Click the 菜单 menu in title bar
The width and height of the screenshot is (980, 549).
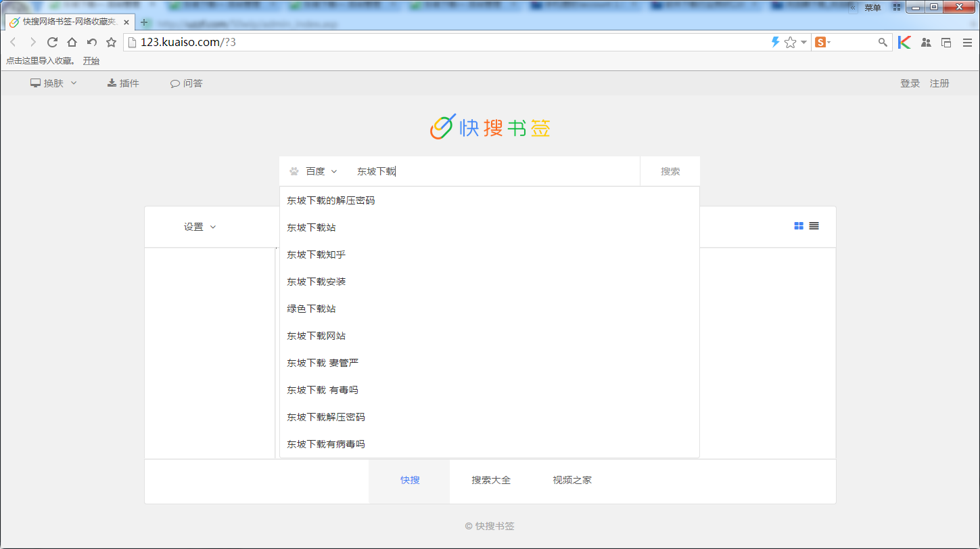[x=872, y=7]
